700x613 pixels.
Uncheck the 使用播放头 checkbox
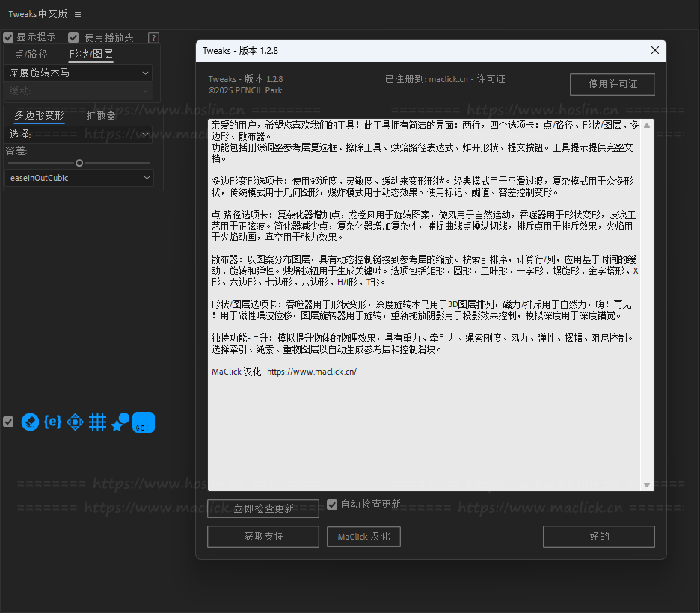click(73, 37)
